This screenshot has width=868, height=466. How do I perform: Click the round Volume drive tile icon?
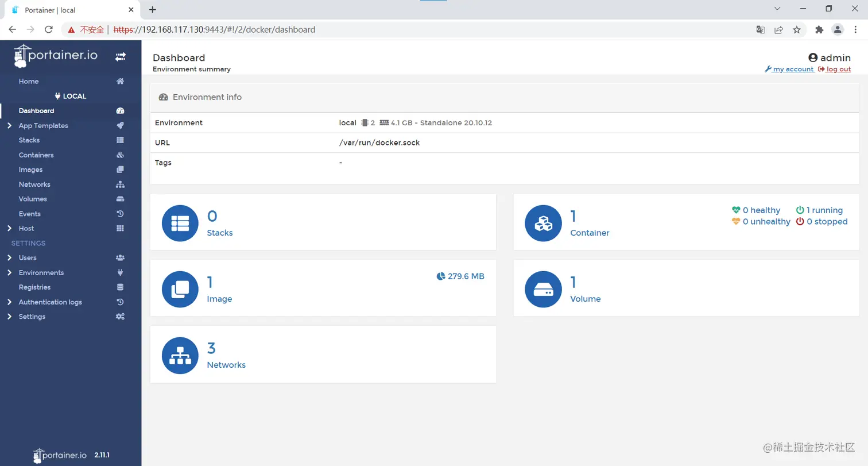coord(543,290)
